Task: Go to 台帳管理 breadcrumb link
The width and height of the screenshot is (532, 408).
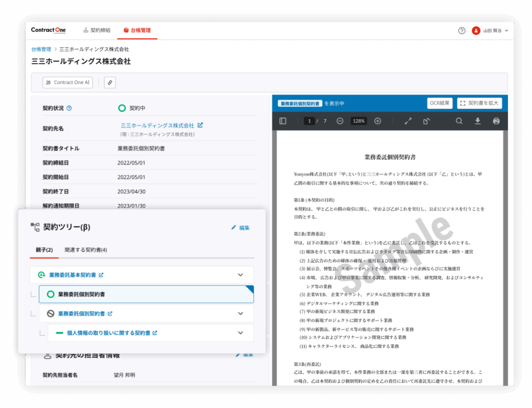Action: (x=41, y=49)
